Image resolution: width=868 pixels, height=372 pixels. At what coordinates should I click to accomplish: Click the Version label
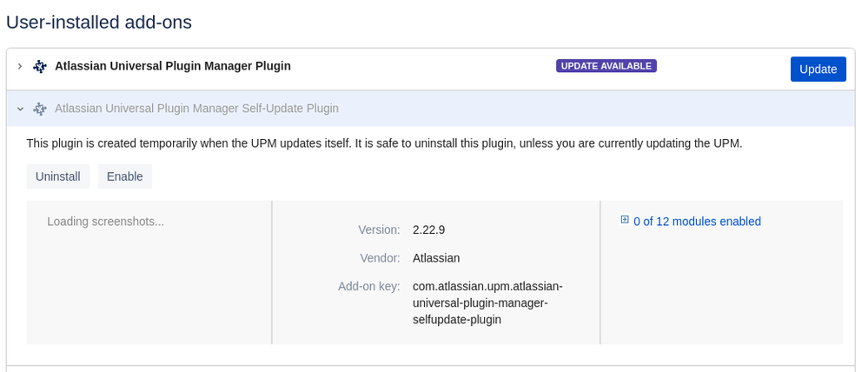(x=379, y=229)
